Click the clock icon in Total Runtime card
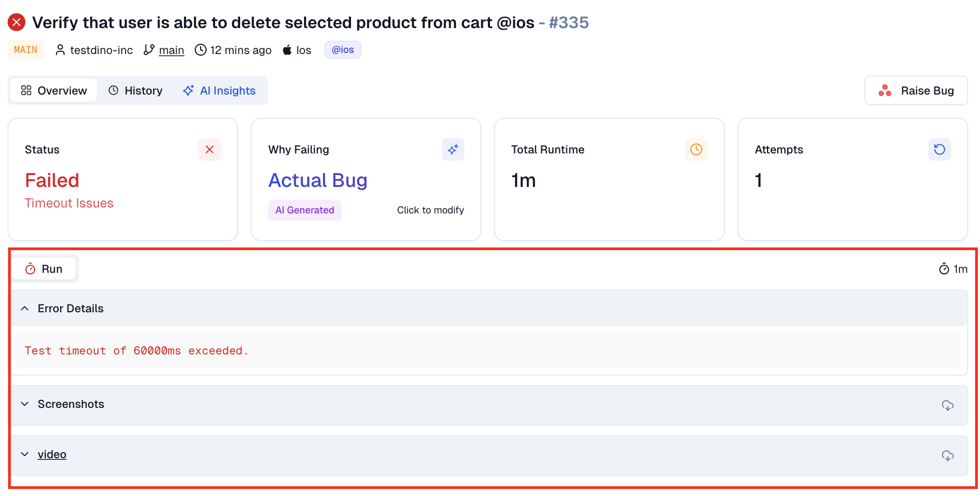980x496 pixels. click(x=696, y=150)
